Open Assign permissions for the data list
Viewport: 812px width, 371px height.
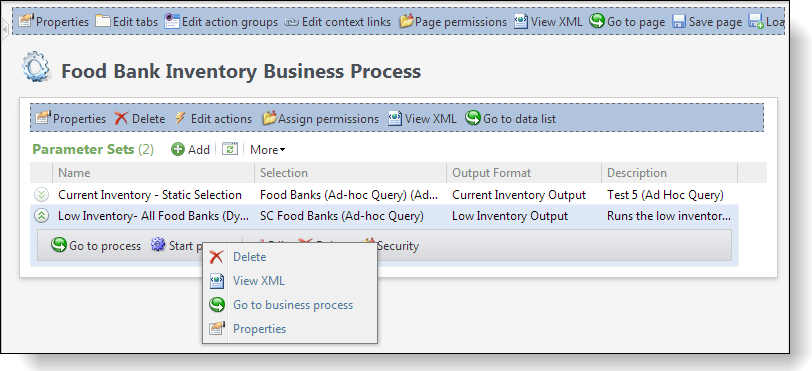321,119
